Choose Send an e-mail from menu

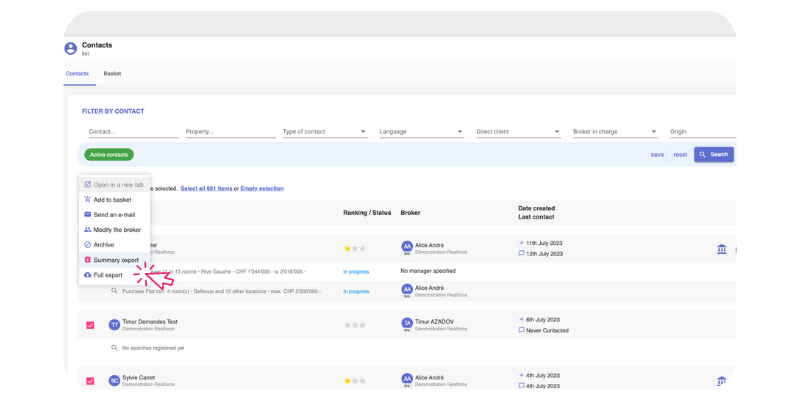pyautogui.click(x=115, y=215)
